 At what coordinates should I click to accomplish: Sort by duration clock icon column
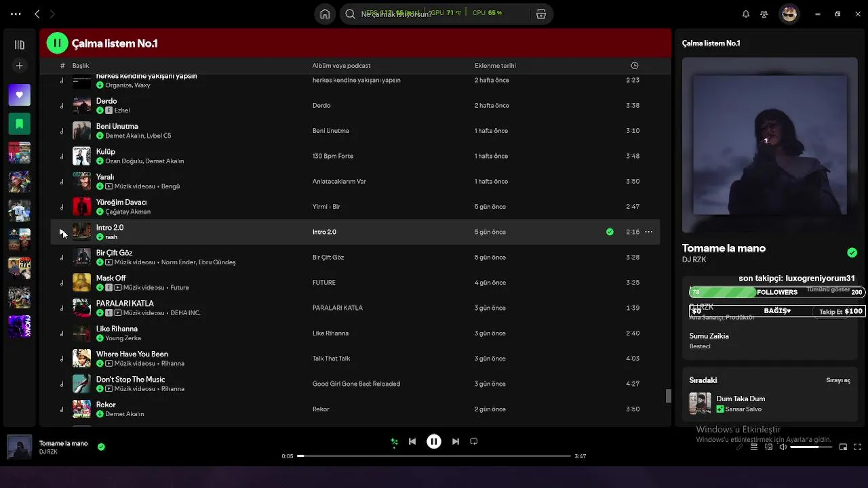(635, 66)
